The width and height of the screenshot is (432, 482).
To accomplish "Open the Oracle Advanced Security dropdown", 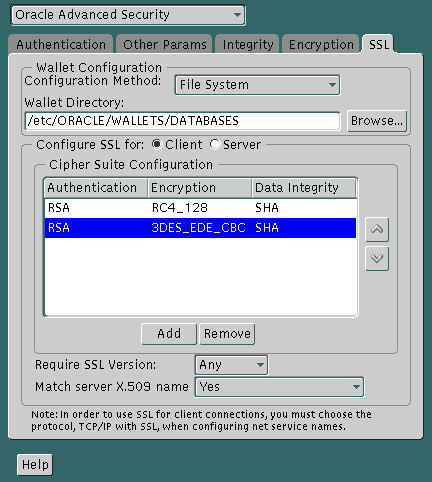I will tap(128, 15).
